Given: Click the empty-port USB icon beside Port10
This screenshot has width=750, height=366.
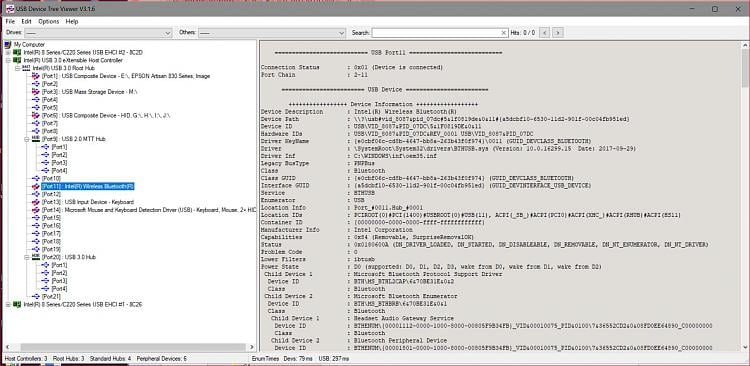Looking at the screenshot, I should click(x=36, y=178).
